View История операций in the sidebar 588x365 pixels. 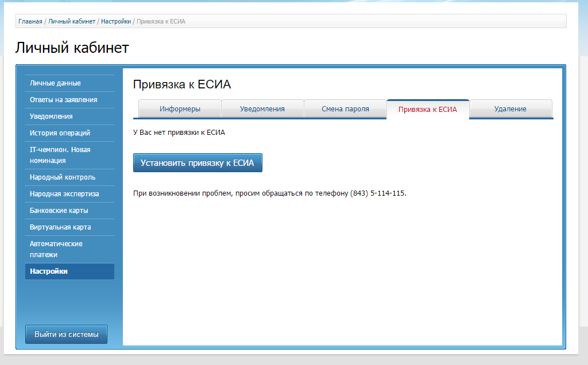tap(60, 133)
